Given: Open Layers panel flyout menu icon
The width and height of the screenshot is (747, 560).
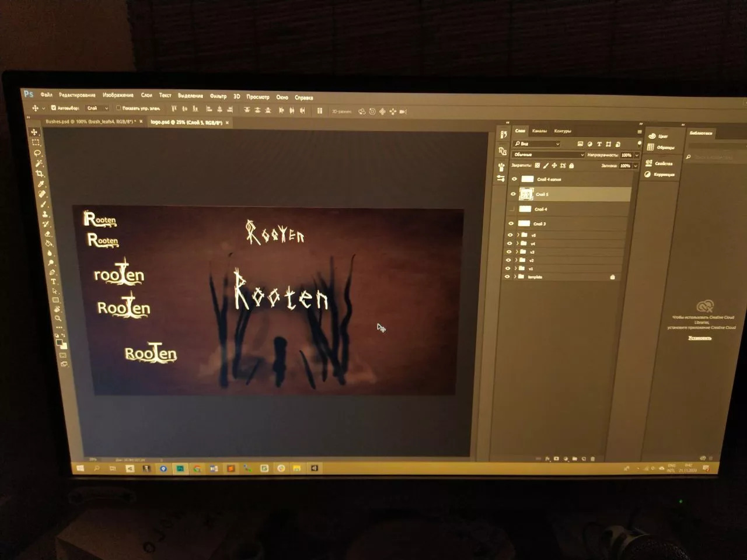Looking at the screenshot, I should pyautogui.click(x=640, y=131).
